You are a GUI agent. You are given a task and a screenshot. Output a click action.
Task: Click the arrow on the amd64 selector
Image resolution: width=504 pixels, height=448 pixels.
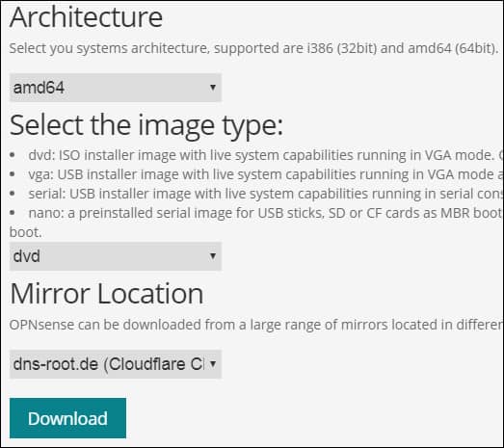[x=212, y=88]
